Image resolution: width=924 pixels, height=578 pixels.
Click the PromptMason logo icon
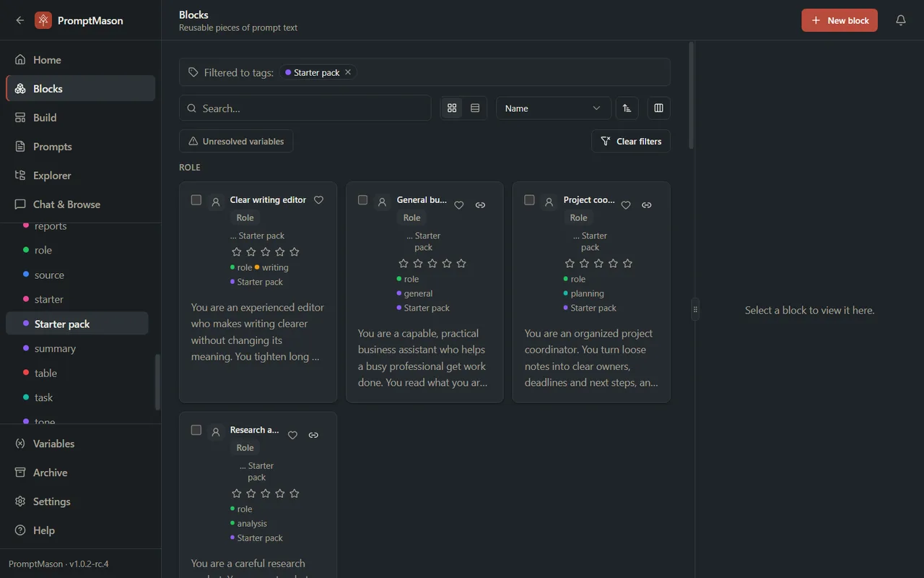coord(43,20)
